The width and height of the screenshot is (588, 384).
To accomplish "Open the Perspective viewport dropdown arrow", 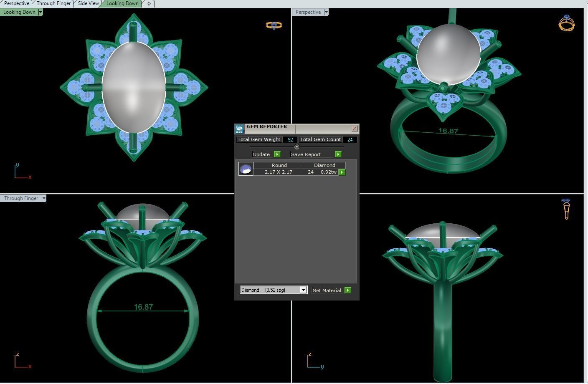I will [326, 12].
